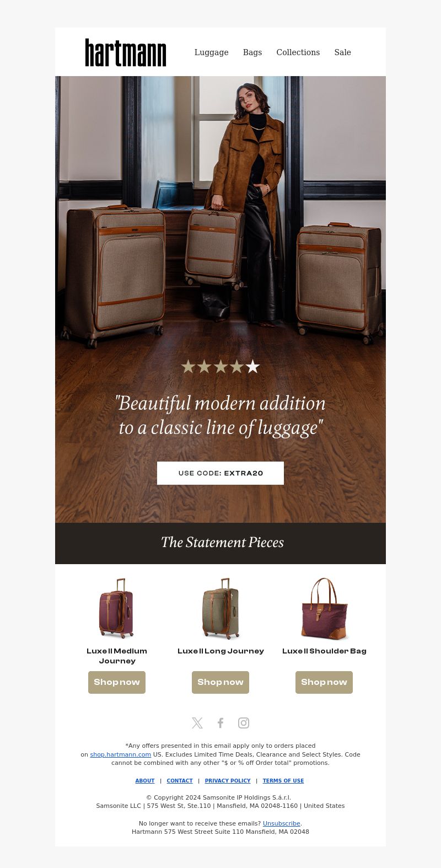Screen dimensions: 441x868
Task: Go to the Collections menu item
Action: tap(298, 52)
